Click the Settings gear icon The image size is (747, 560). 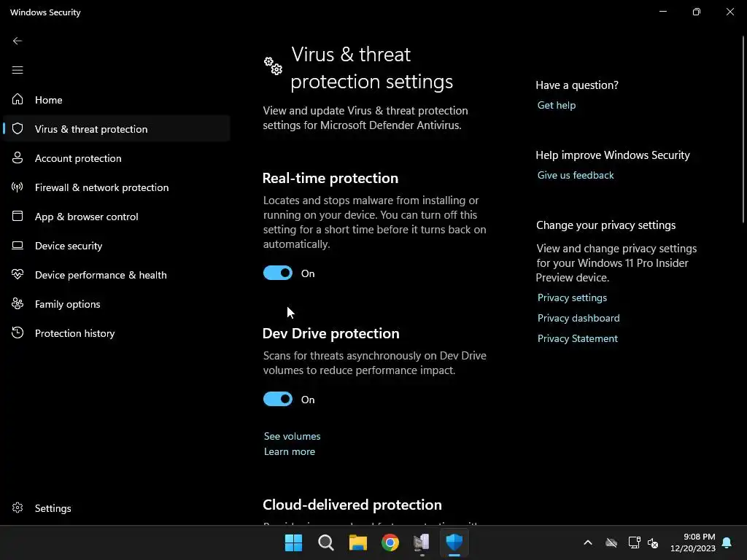pyautogui.click(x=18, y=507)
